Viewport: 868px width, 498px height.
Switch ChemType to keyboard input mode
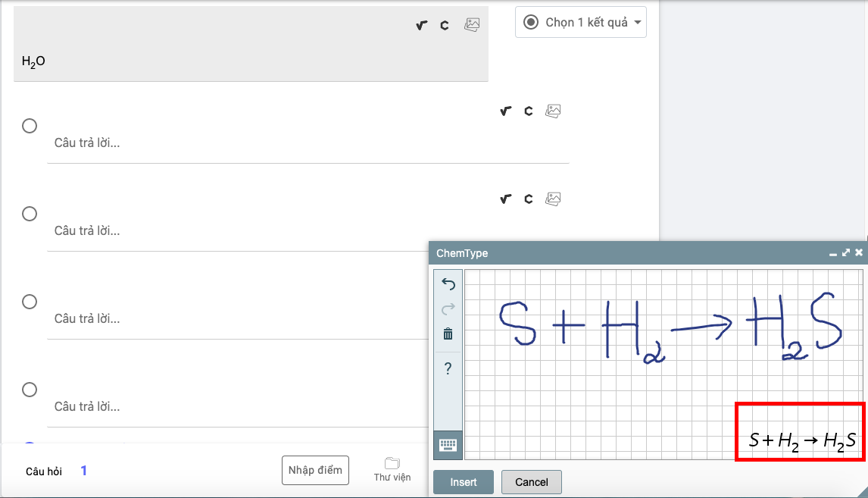[448, 445]
